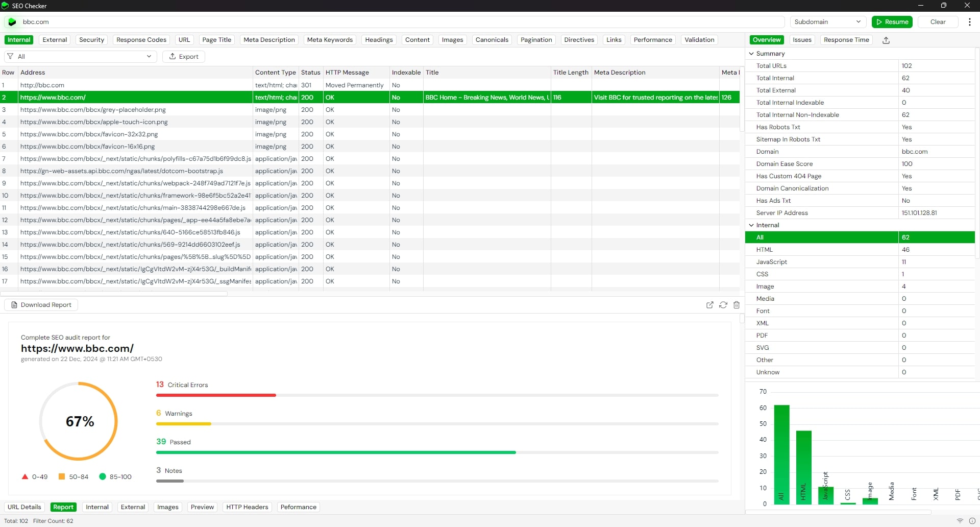Select the JavaScript row in Internal section

pyautogui.click(x=860, y=262)
